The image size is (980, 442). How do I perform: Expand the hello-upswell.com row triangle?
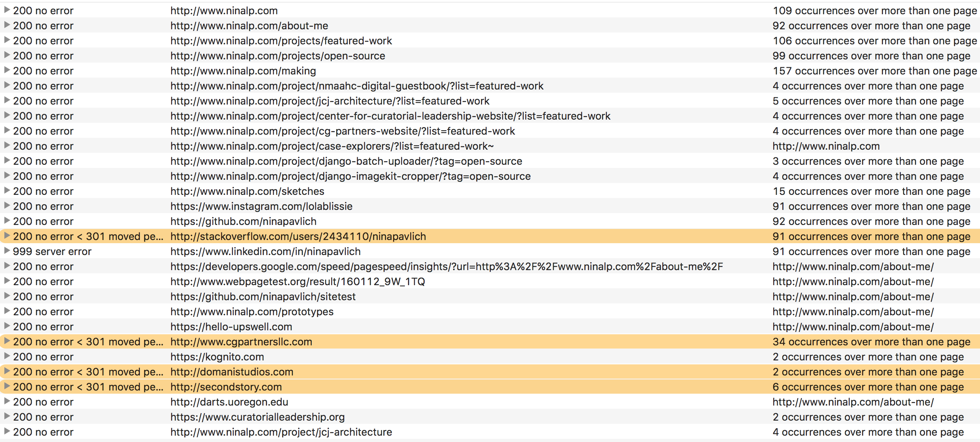(x=7, y=326)
